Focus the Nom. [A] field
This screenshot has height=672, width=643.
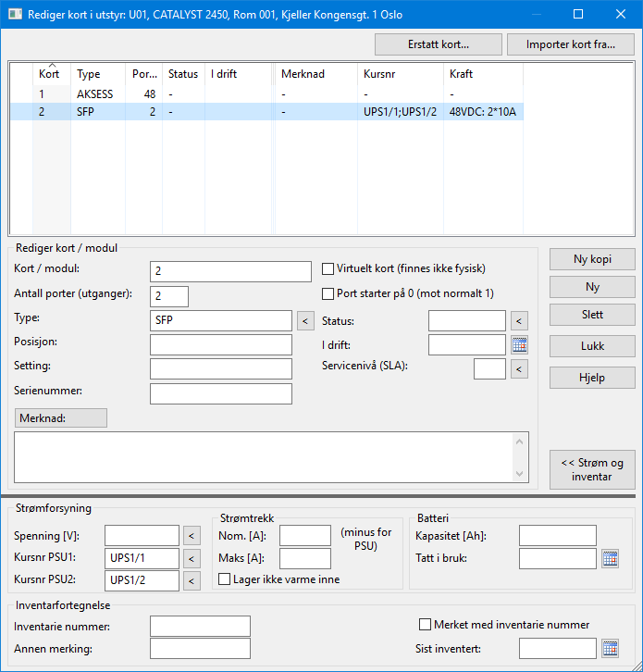305,536
